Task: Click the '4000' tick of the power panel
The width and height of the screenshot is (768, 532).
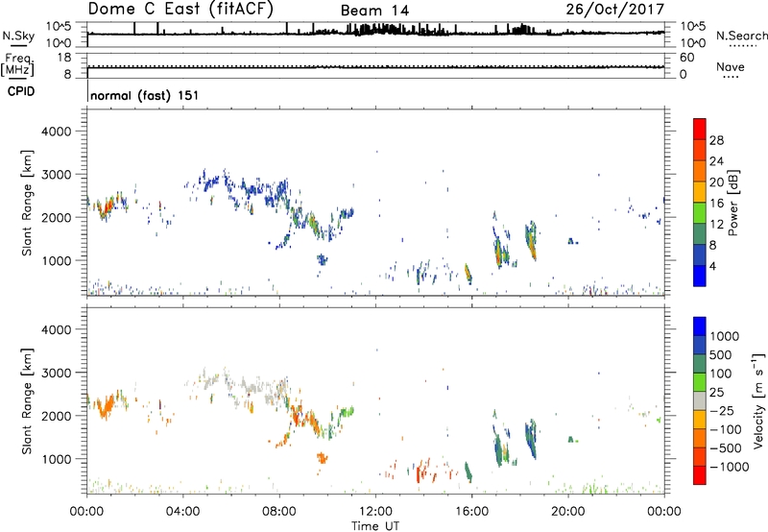Action: click(57, 132)
